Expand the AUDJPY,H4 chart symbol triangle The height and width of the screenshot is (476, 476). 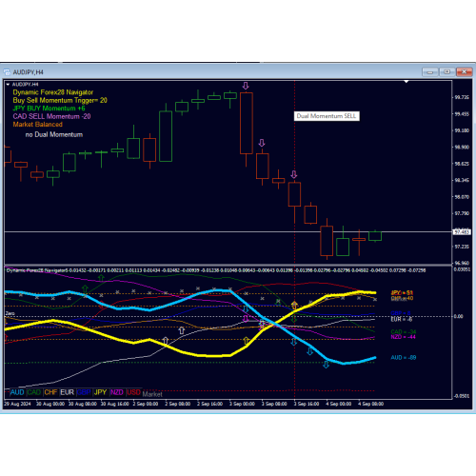(x=8, y=85)
